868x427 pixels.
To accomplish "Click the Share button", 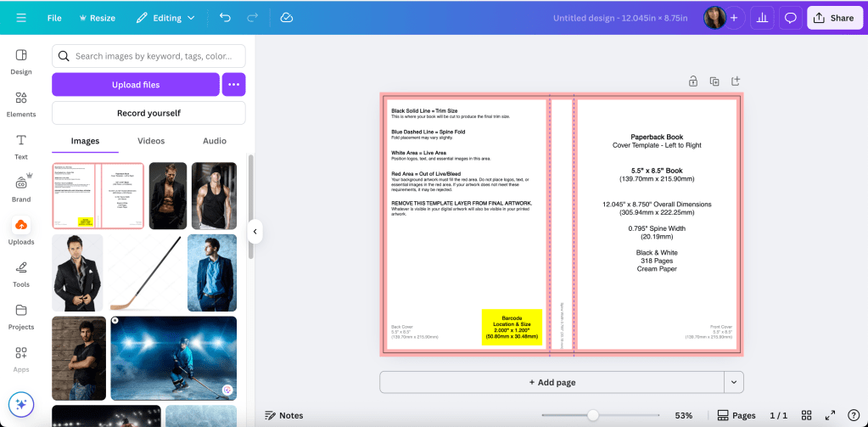I will [x=834, y=18].
